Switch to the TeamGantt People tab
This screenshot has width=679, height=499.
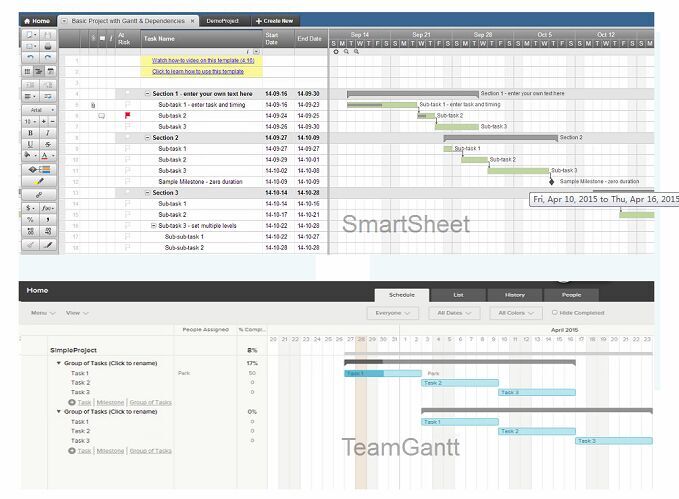pos(571,295)
